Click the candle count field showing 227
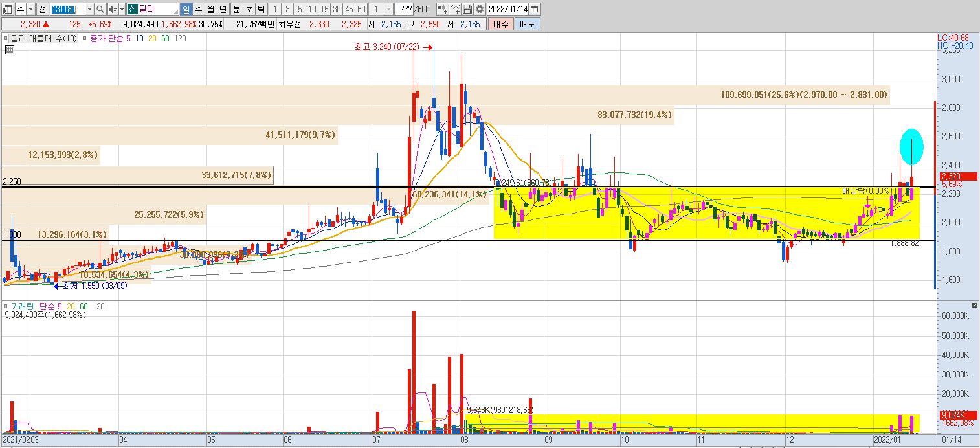Screen dimensions: 980x448 tap(405, 9)
